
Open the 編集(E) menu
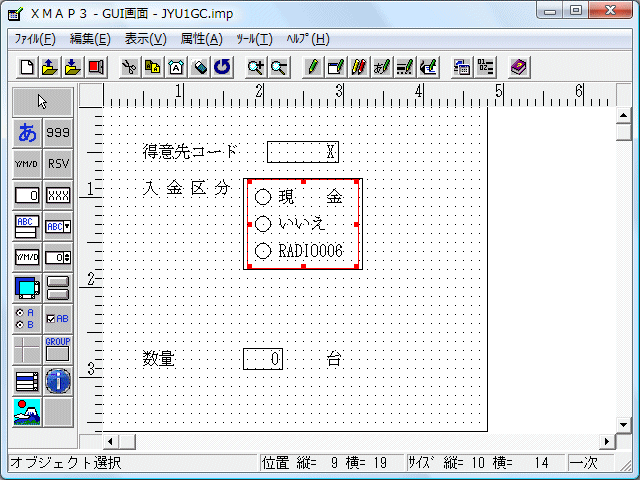click(90, 39)
